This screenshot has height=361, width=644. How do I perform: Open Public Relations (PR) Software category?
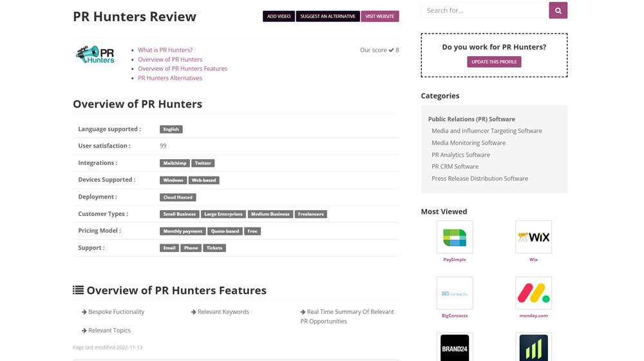point(471,119)
